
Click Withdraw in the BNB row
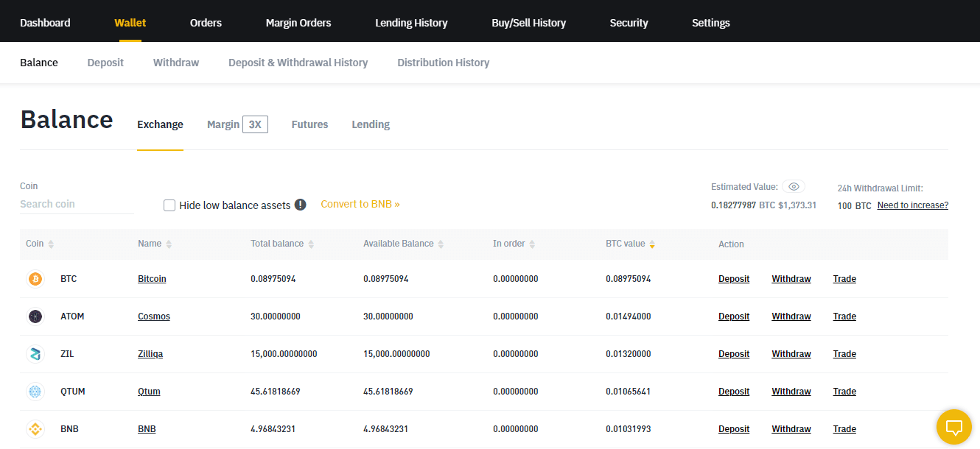[x=791, y=429]
